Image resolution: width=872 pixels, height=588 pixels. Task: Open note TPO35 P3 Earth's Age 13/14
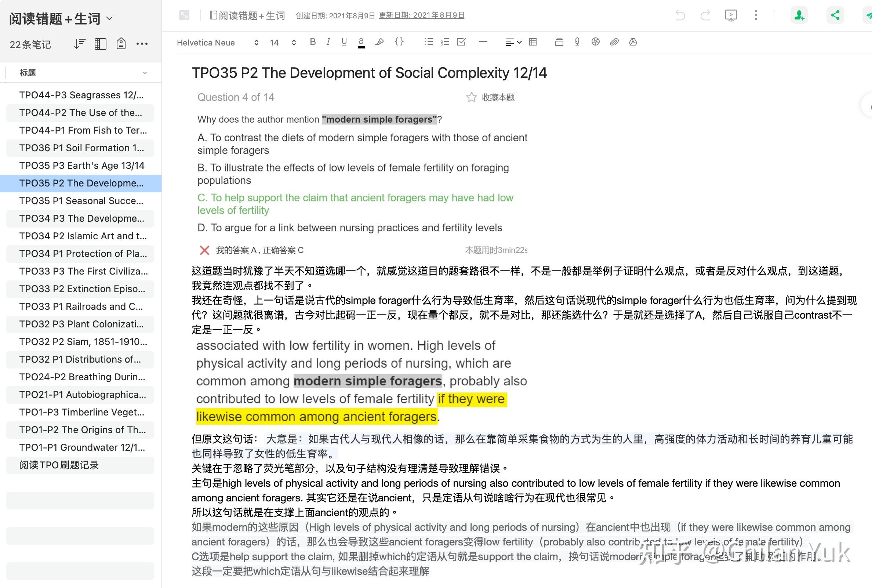(81, 166)
